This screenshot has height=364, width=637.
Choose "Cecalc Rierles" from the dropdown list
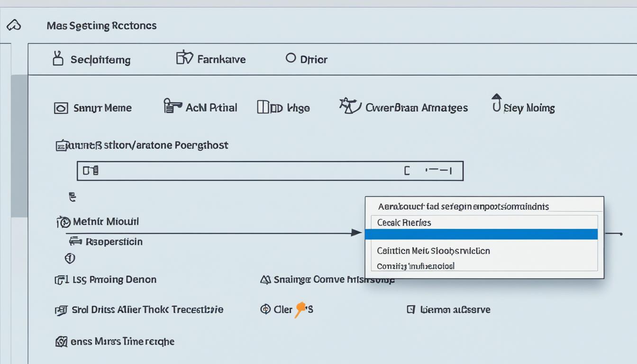[x=403, y=222]
